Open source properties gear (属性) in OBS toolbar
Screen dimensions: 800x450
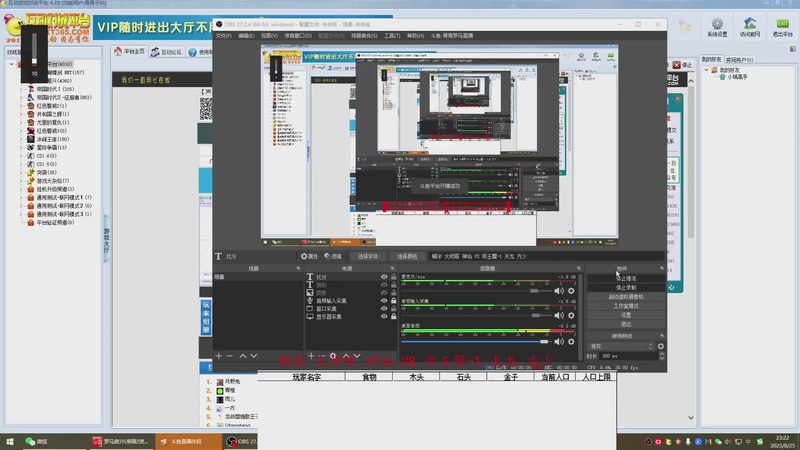point(309,256)
